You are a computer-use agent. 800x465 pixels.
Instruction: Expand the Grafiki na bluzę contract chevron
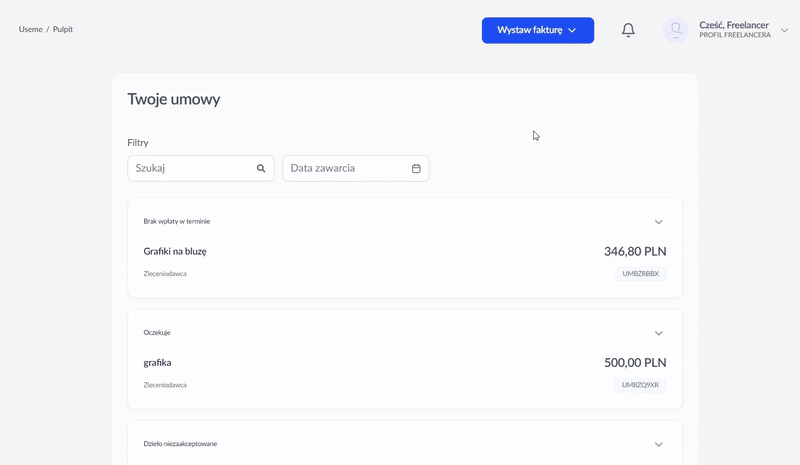659,222
